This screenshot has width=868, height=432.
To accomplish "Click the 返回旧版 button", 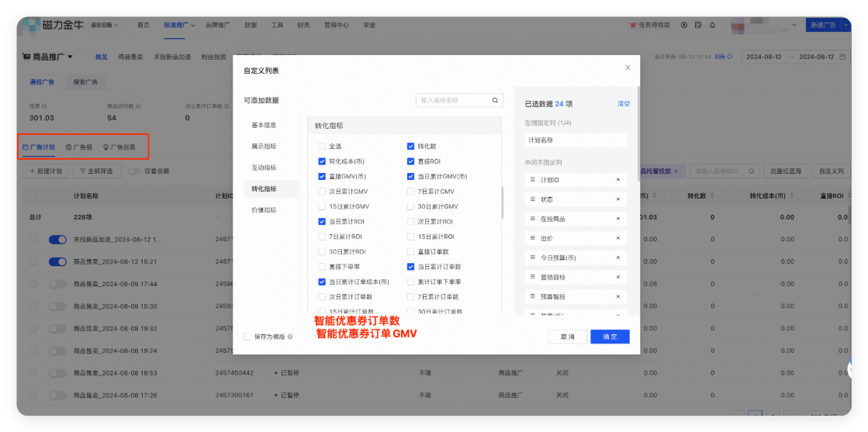I will tap(104, 25).
